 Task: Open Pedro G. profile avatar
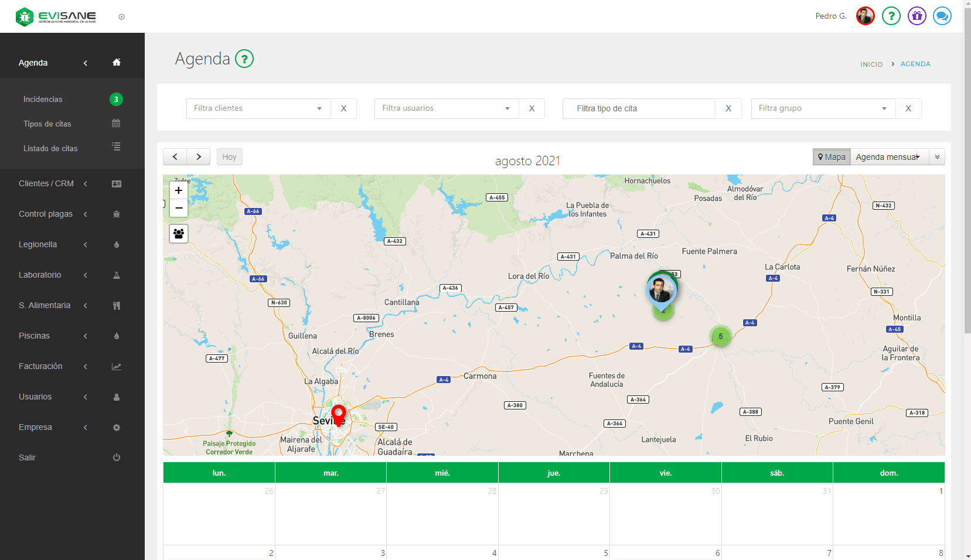pyautogui.click(x=865, y=16)
